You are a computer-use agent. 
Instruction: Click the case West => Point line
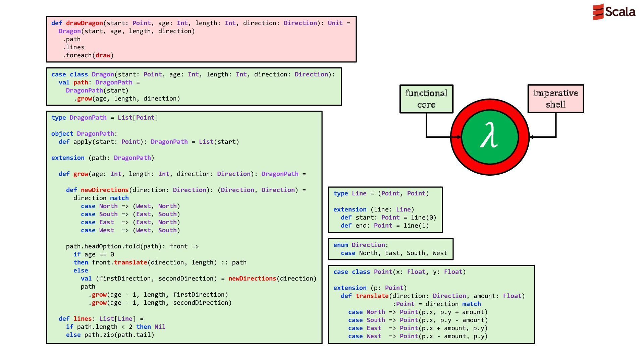(x=418, y=336)
